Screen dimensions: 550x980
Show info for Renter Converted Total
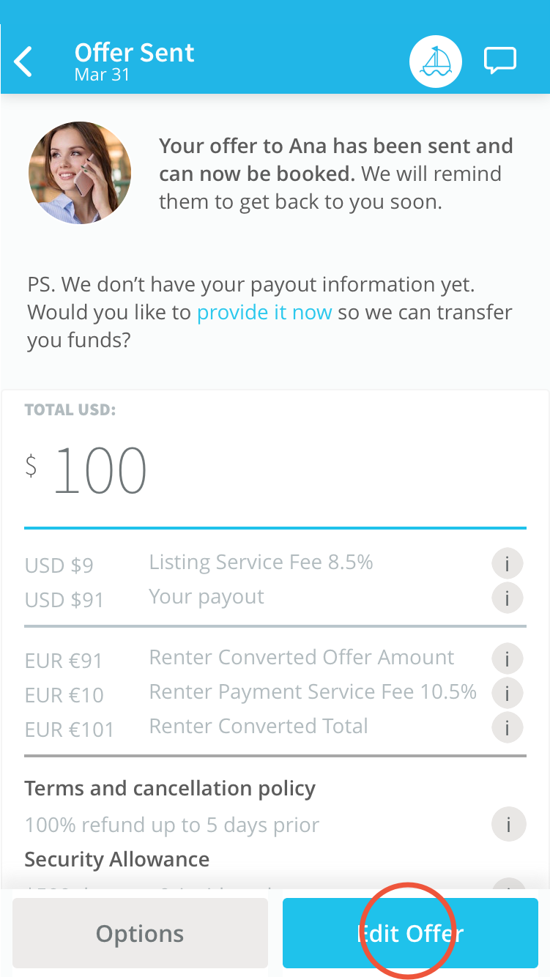pos(508,727)
